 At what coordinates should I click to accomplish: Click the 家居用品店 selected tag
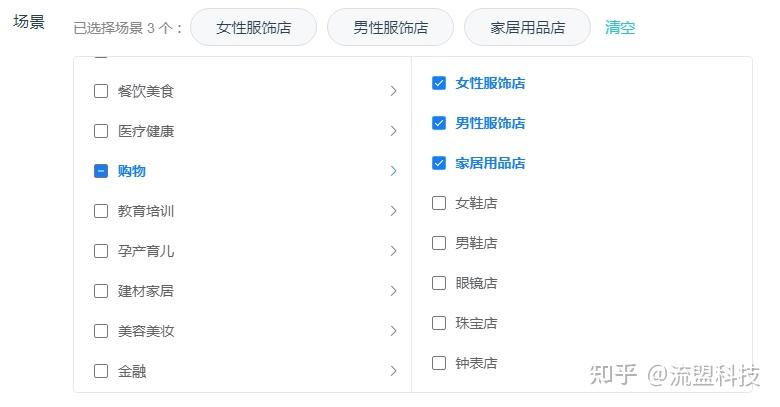(527, 27)
